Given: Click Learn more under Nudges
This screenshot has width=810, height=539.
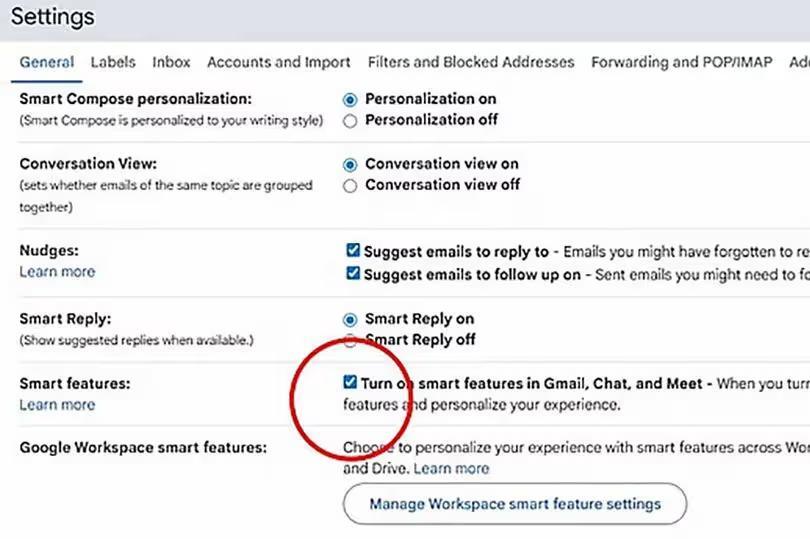Looking at the screenshot, I should [x=57, y=272].
